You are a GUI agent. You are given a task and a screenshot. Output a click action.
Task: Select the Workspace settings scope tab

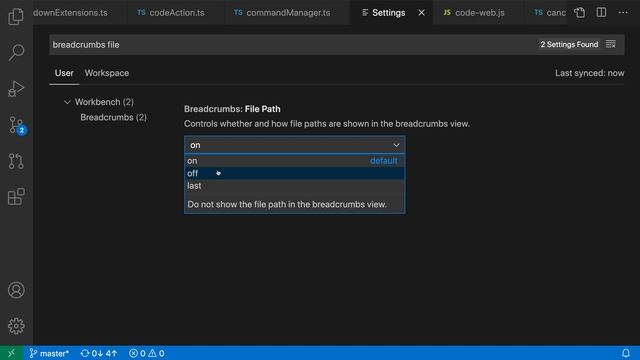(x=107, y=73)
